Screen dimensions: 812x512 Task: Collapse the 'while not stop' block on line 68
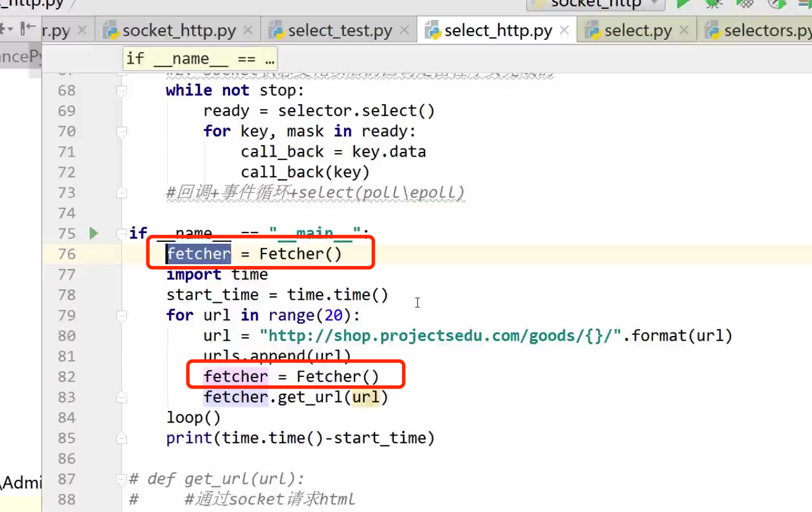pos(122,91)
